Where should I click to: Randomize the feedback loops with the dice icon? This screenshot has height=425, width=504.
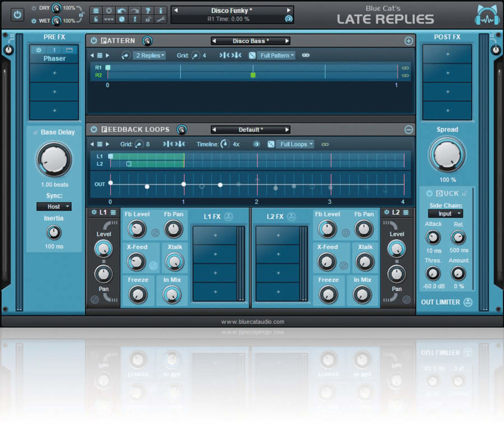pos(271,145)
